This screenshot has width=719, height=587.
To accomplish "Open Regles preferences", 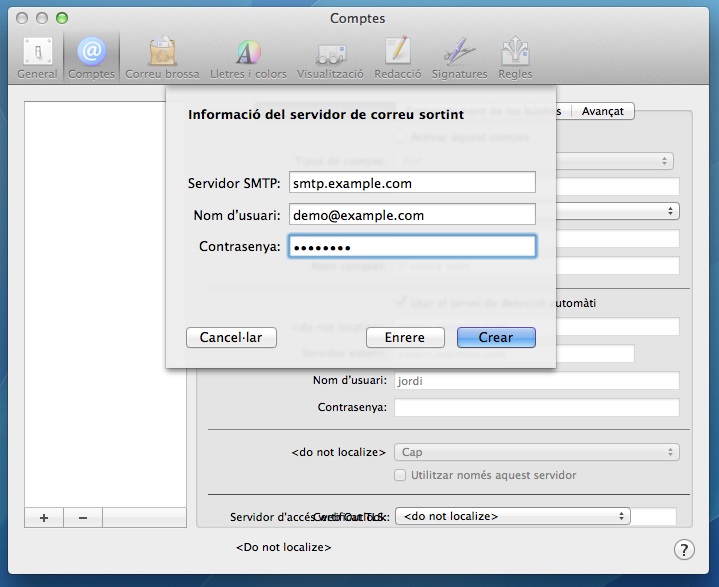I will tap(515, 58).
